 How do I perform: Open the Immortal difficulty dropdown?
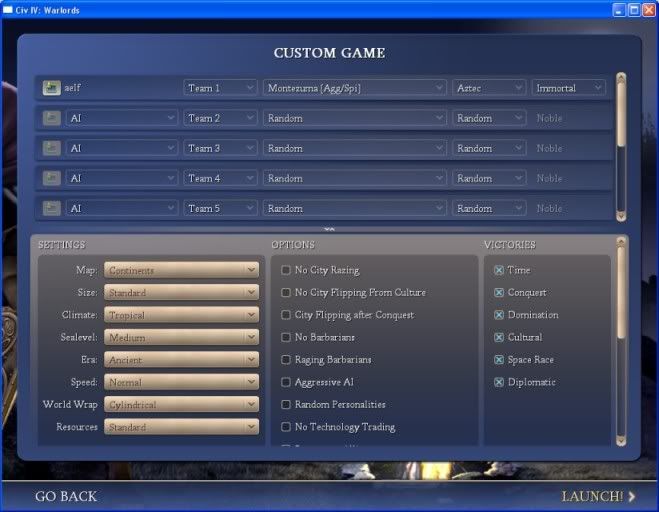pyautogui.click(x=569, y=88)
